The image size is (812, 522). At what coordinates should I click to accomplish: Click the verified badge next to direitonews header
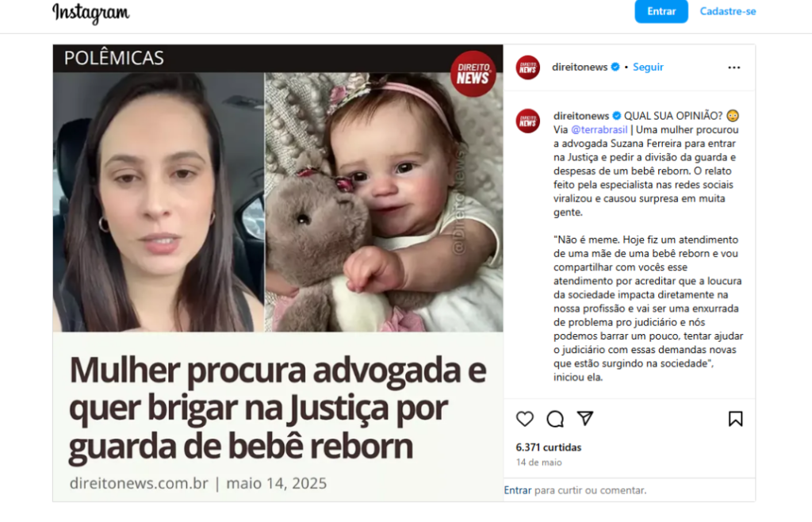[615, 67]
